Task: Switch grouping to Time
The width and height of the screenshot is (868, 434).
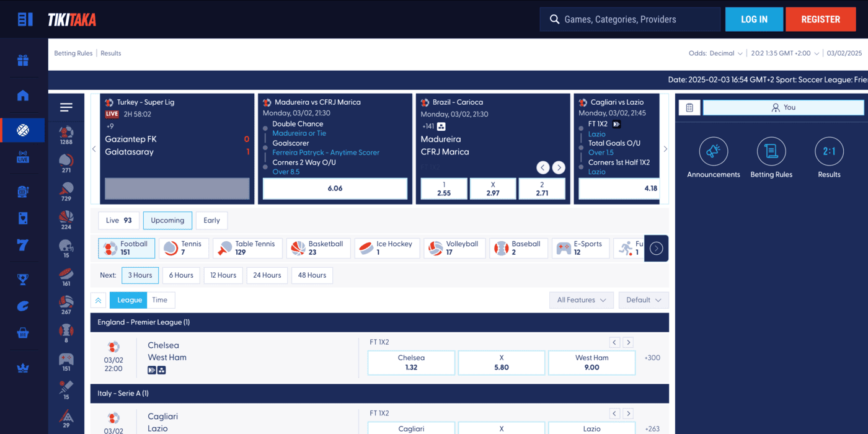Action: (x=160, y=300)
